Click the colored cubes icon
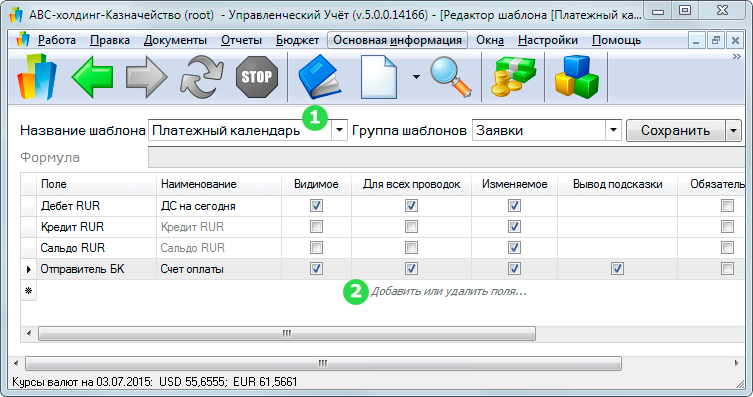 pos(576,77)
